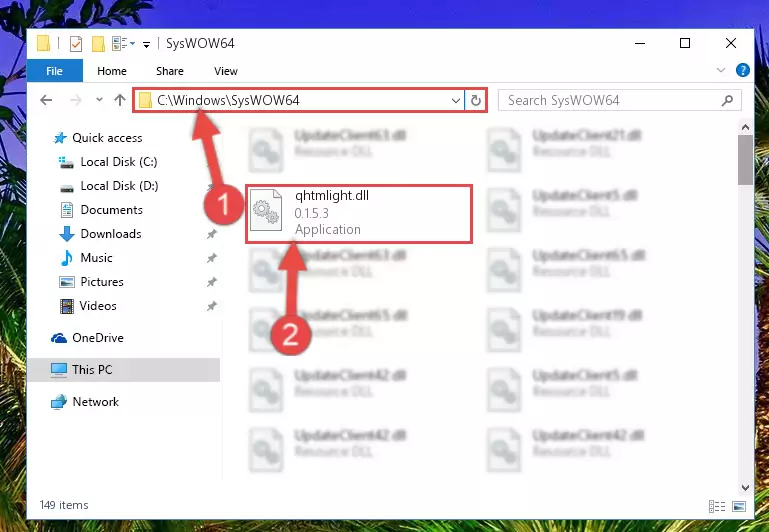Click the Music note icon
Screen dimensions: 769x532
[x=67, y=258]
